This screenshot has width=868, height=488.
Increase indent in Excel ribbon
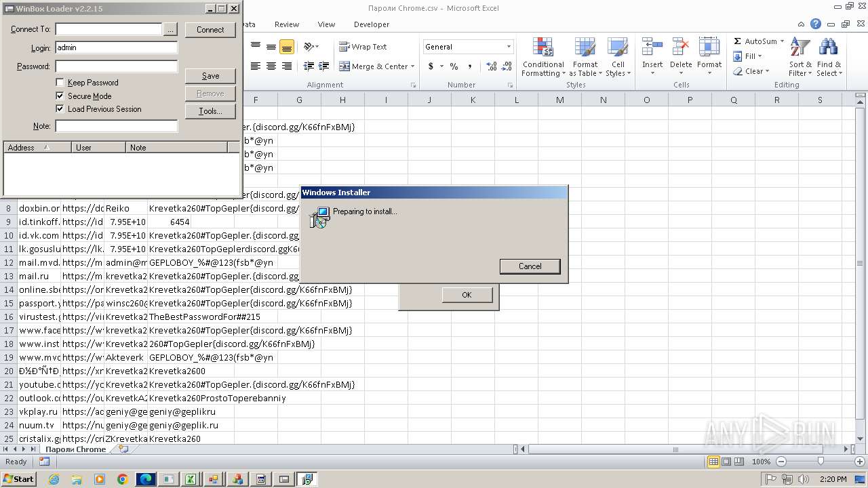324,66
